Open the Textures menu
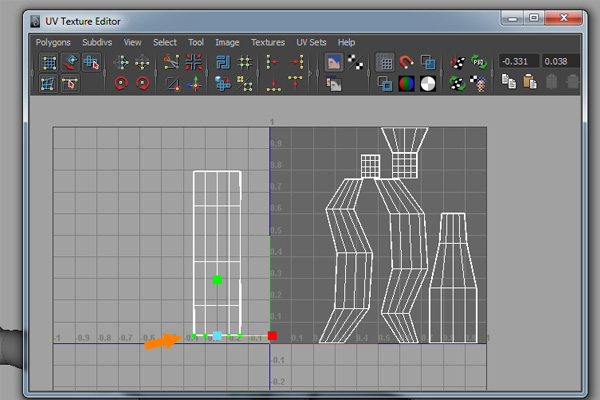600x400 pixels. pos(267,42)
